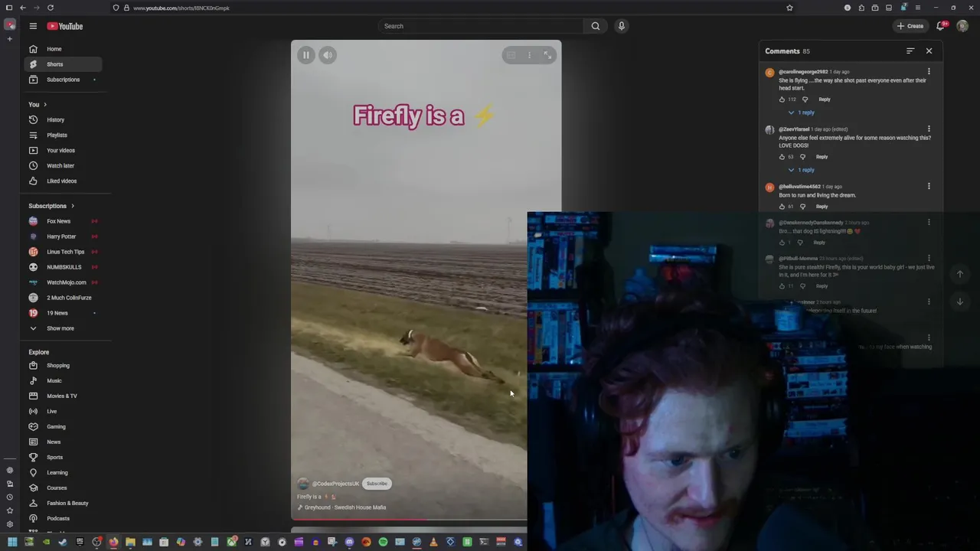Open Watch later list

click(x=61, y=166)
